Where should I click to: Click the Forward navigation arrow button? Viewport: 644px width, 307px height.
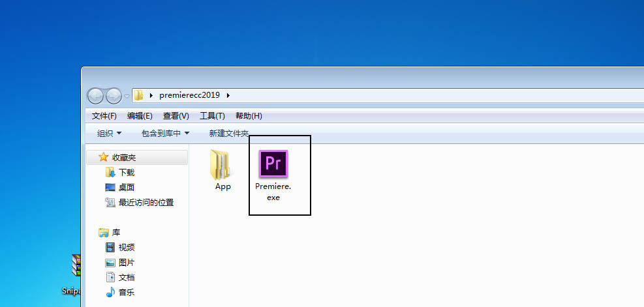[x=114, y=96]
